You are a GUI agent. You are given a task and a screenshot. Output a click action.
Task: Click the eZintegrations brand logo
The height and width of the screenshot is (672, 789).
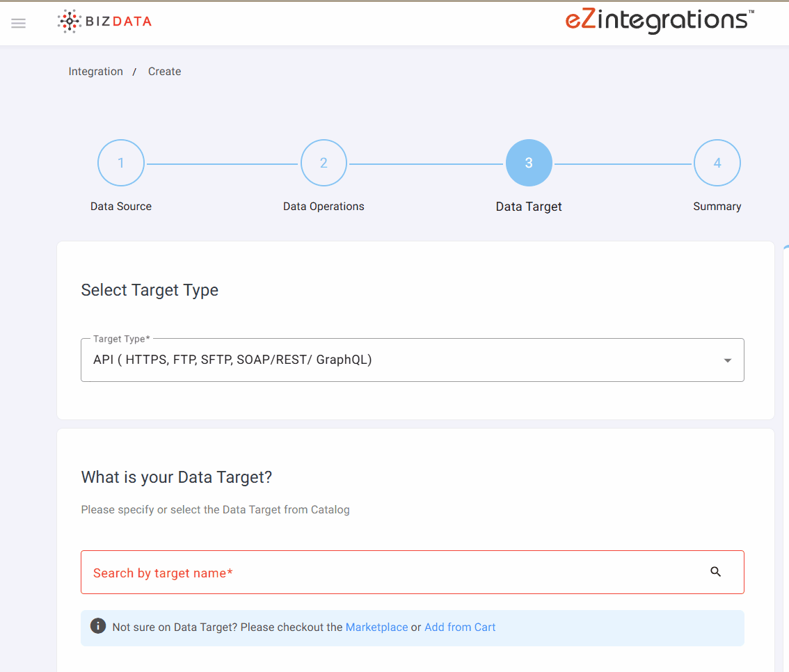point(659,20)
